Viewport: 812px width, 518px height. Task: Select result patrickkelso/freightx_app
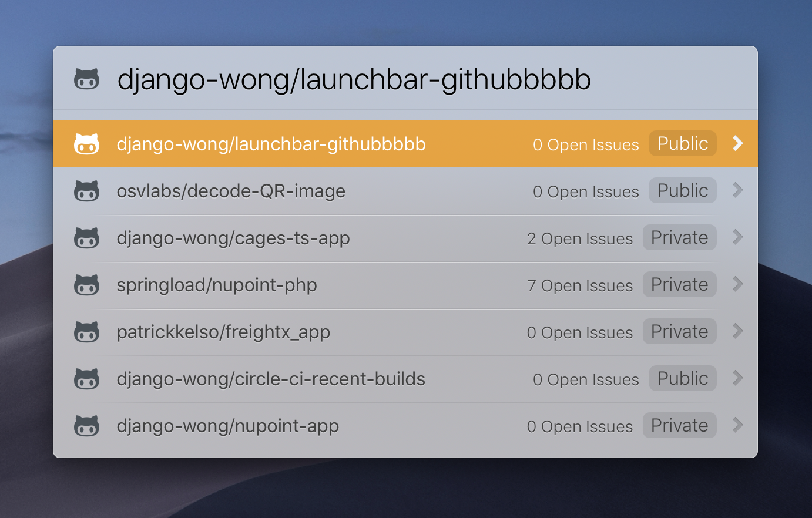click(x=405, y=331)
